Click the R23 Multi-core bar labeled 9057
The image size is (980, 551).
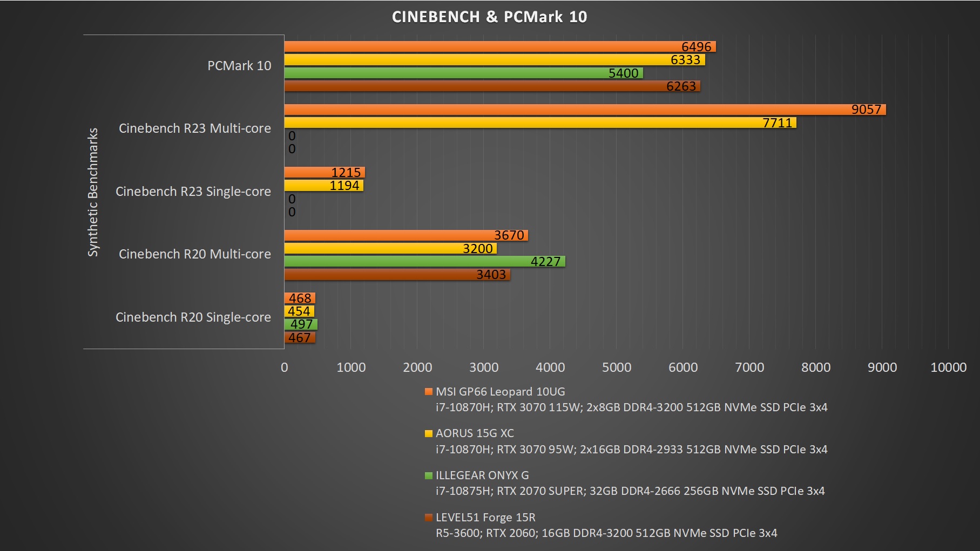[x=585, y=110]
